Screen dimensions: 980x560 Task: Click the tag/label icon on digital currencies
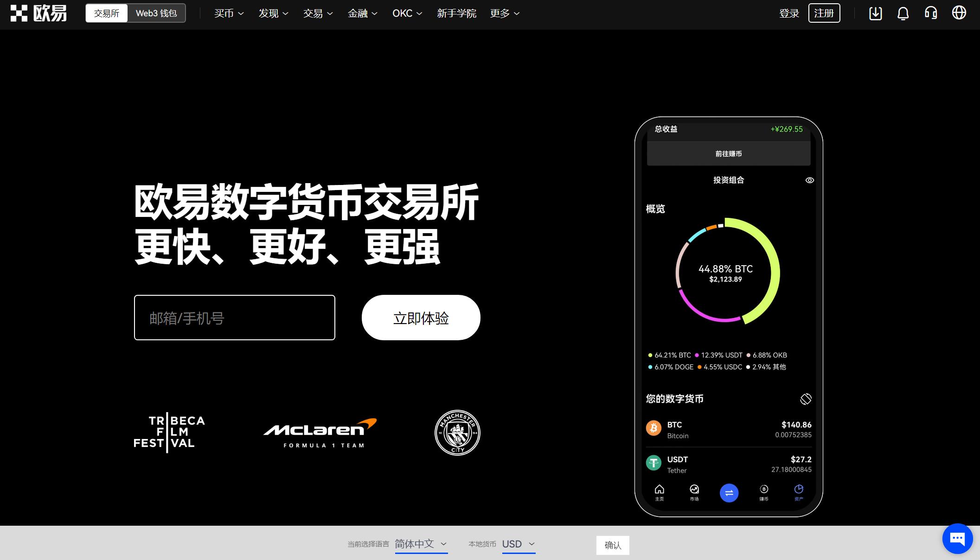tap(805, 398)
